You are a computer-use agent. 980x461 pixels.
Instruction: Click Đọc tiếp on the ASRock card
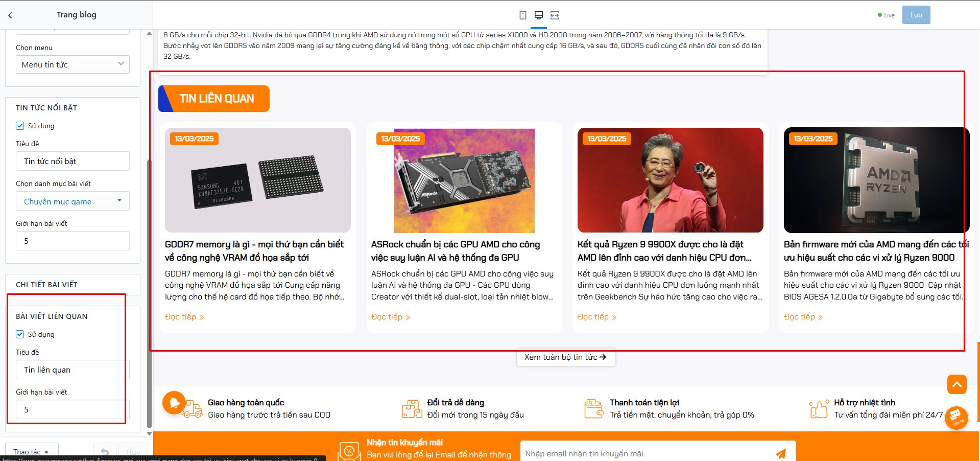pos(391,317)
